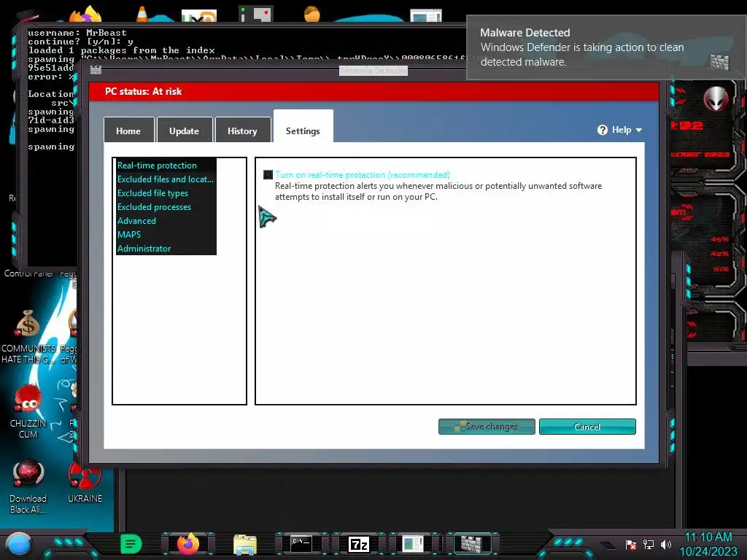Click 'loaded 1 packages from the index' line
This screenshot has width=747, height=560.
(x=122, y=50)
